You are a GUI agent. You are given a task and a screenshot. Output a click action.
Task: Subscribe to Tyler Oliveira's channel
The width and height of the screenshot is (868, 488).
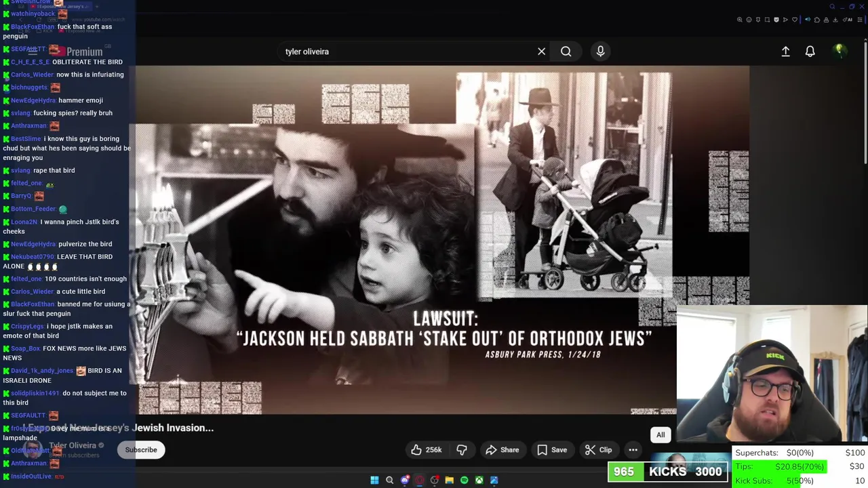(141, 449)
